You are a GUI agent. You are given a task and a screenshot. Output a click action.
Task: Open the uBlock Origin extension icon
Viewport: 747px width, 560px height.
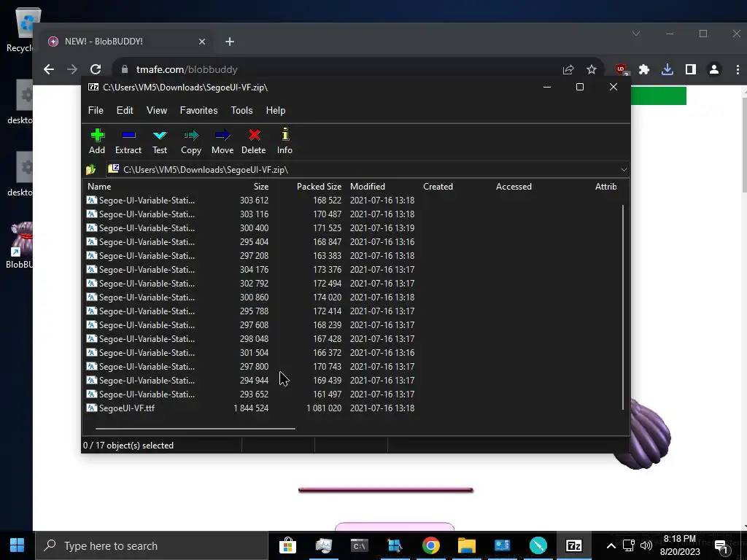[622, 69]
